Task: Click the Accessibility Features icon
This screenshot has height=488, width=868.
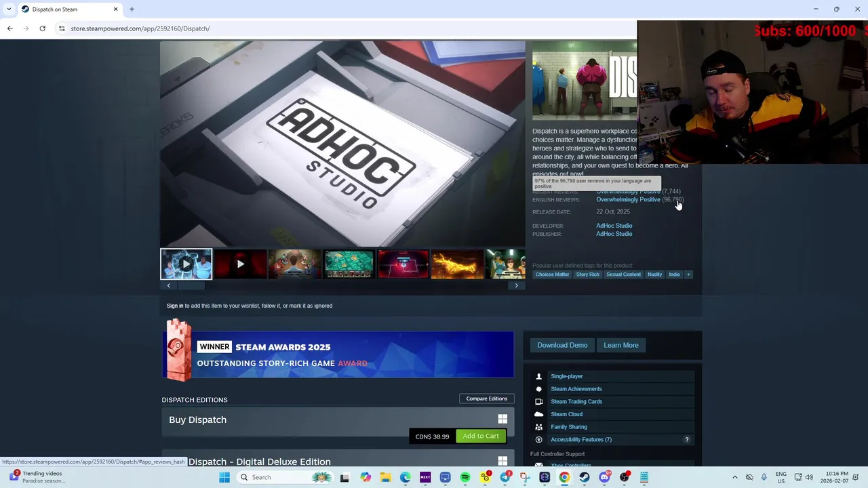Action: (539, 440)
